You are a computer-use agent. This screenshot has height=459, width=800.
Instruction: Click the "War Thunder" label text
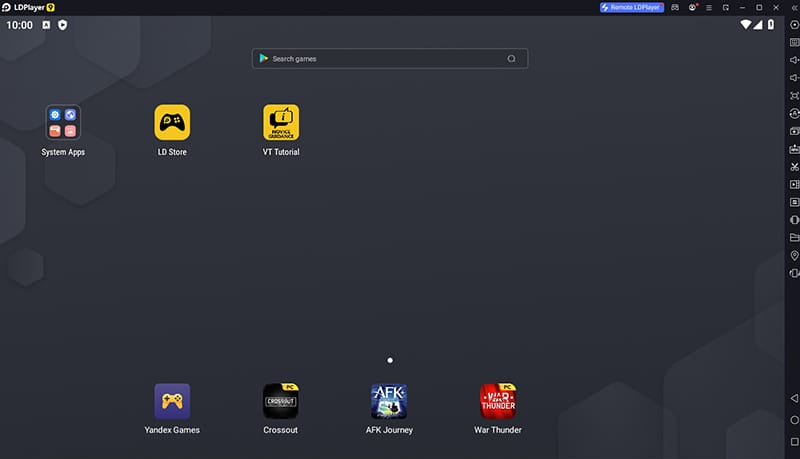tap(498, 430)
